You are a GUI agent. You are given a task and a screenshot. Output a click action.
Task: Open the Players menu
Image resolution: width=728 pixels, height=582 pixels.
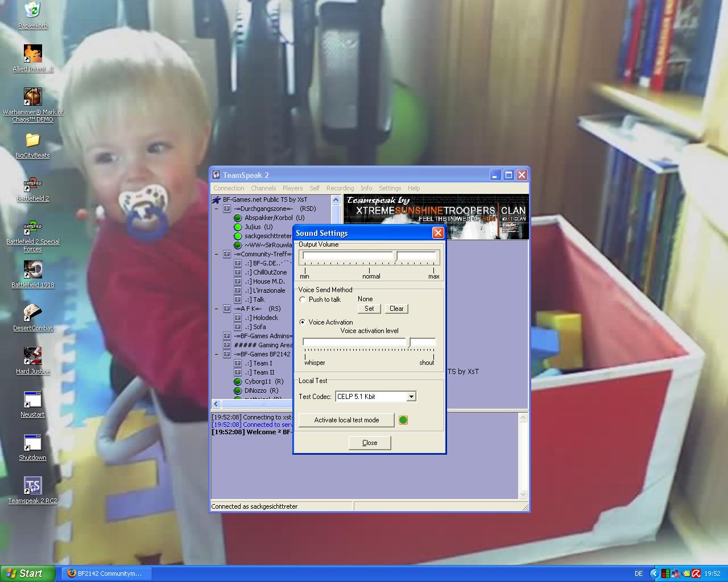point(292,188)
